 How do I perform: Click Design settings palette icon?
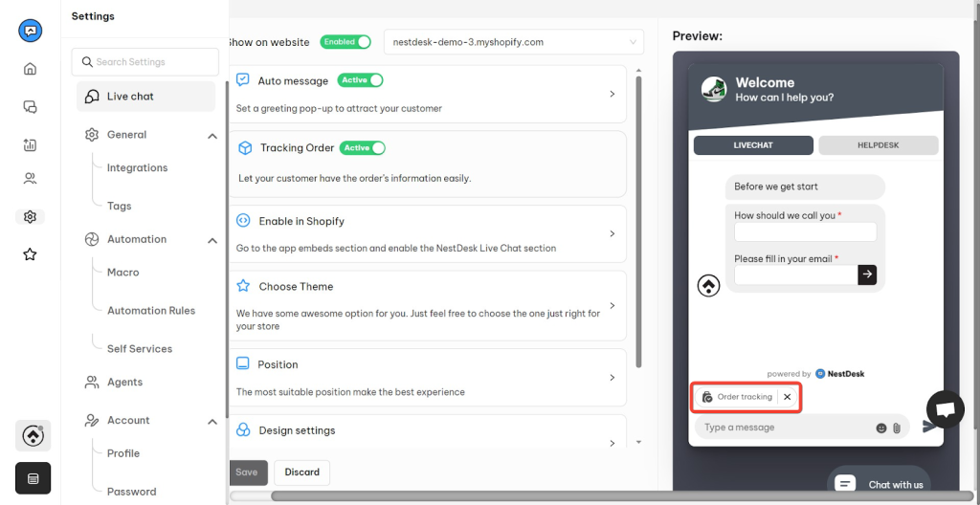click(242, 430)
